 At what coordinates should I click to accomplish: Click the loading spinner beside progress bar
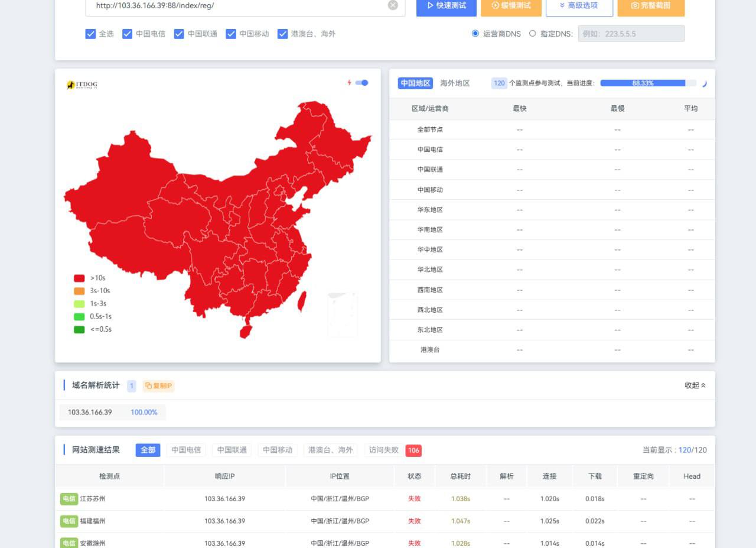704,83
